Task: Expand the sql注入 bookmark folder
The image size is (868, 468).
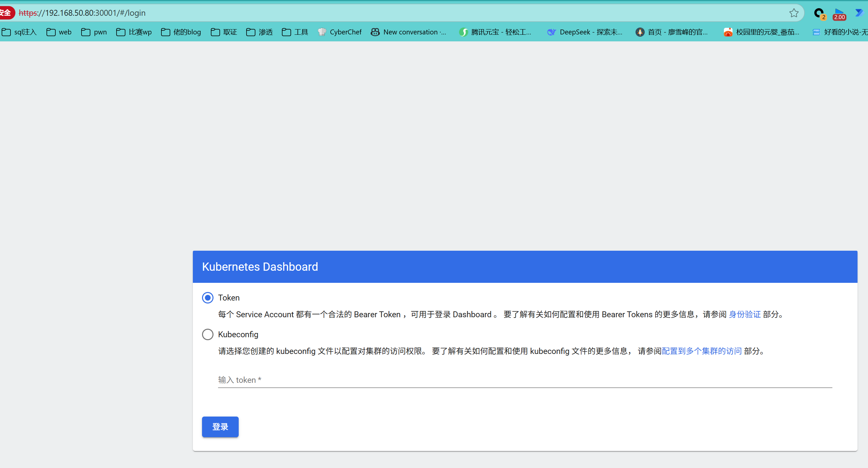Action: click(19, 32)
